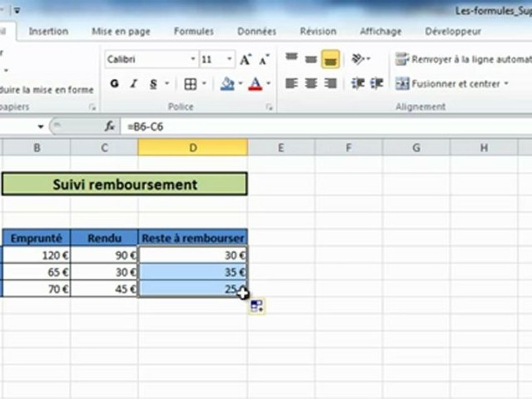Open Presse-papiers dialog launcher

pyautogui.click(x=92, y=108)
